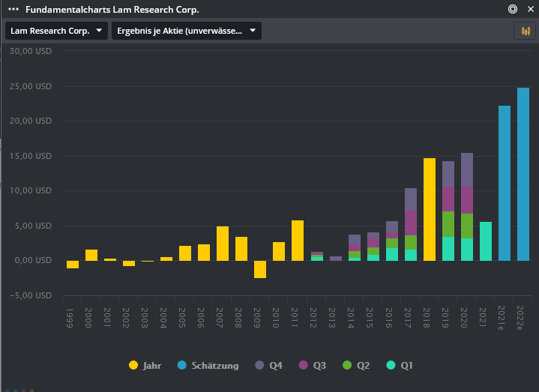Click the 1999 x-axis year label
Screen dimensions: 539x392
click(70, 318)
